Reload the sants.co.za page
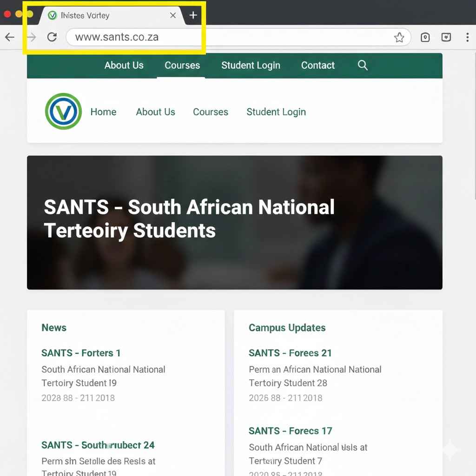The image size is (476, 476). coord(52,37)
